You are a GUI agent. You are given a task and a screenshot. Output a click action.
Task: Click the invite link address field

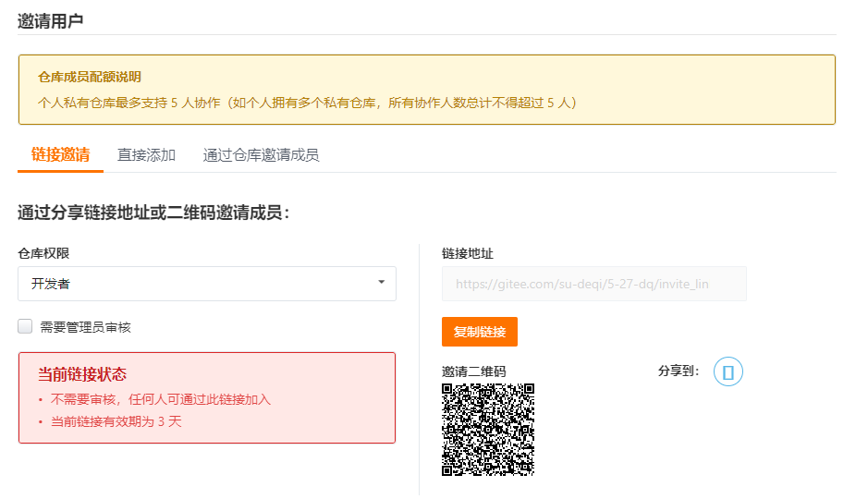click(x=594, y=284)
